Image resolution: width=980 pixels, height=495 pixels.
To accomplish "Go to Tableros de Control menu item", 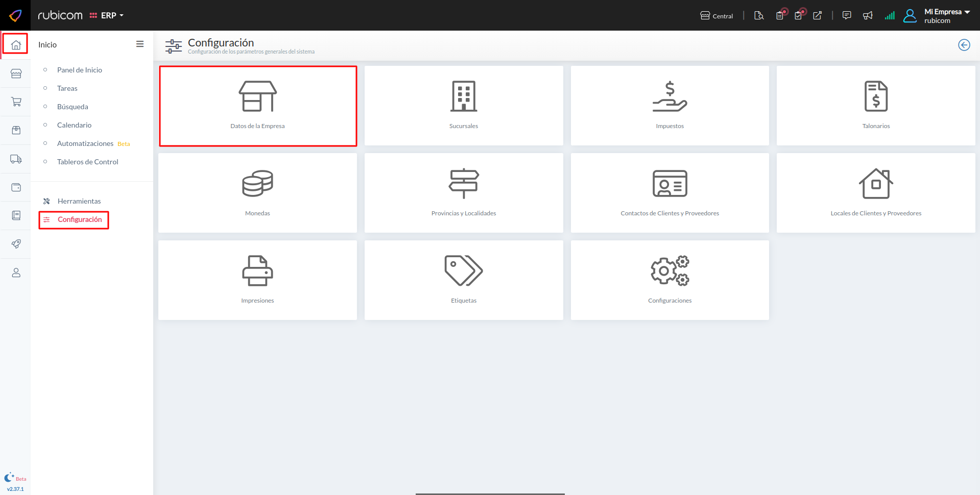I will [x=87, y=162].
